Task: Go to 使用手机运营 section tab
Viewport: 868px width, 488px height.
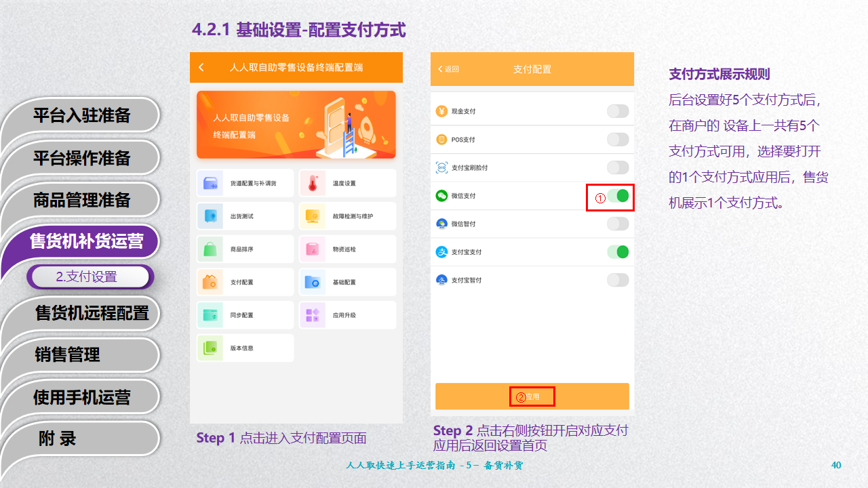Action: tap(81, 397)
